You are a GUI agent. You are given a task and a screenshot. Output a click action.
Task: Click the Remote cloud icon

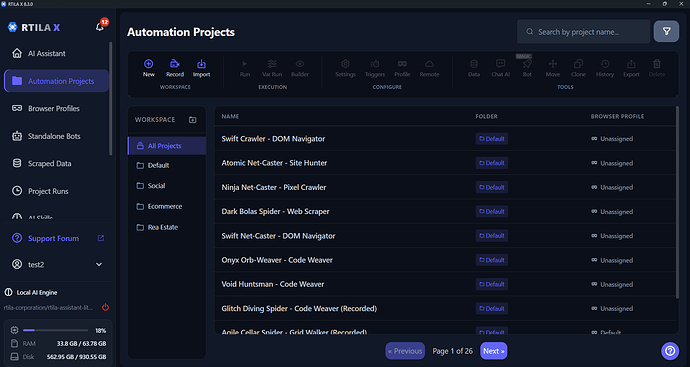tap(429, 64)
